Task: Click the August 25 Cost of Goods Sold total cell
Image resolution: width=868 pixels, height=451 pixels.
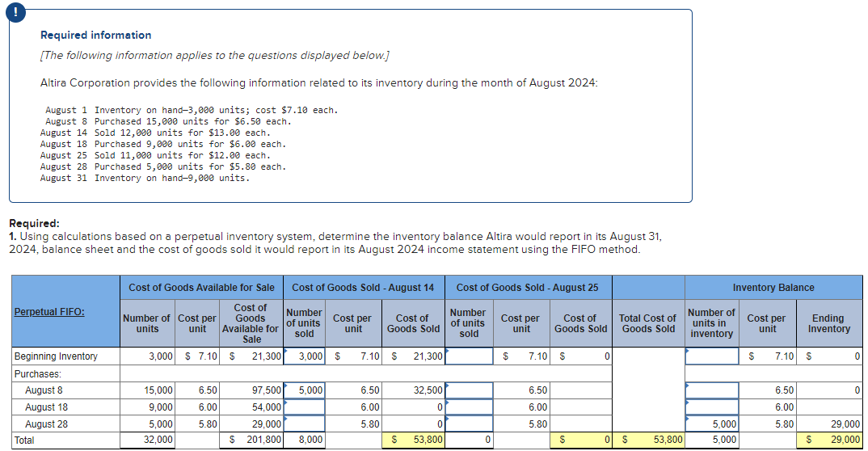Action: click(x=581, y=440)
